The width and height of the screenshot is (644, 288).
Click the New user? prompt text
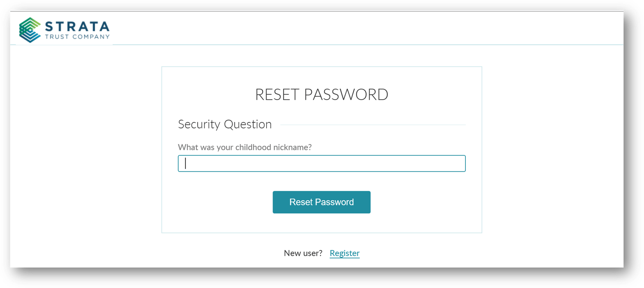[x=303, y=253]
